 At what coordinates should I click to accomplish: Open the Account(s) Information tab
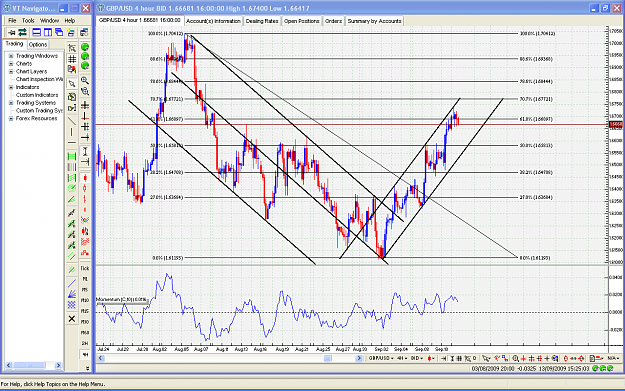pyautogui.click(x=213, y=21)
